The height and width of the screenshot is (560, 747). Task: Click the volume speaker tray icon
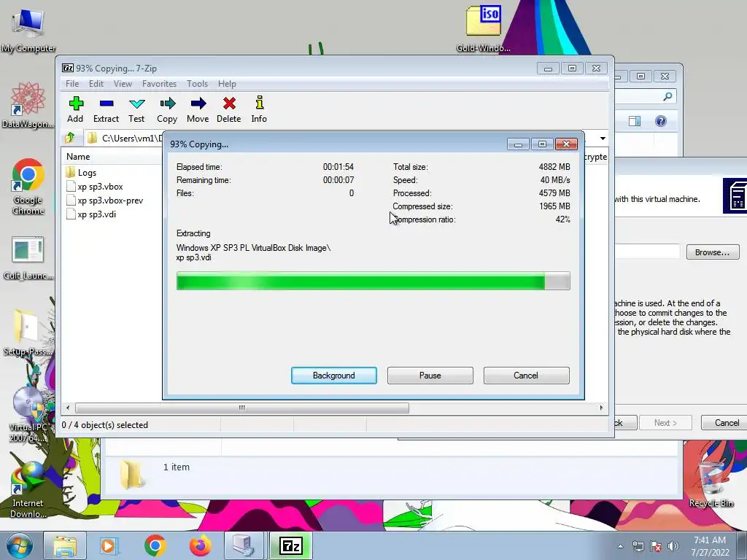[673, 546]
